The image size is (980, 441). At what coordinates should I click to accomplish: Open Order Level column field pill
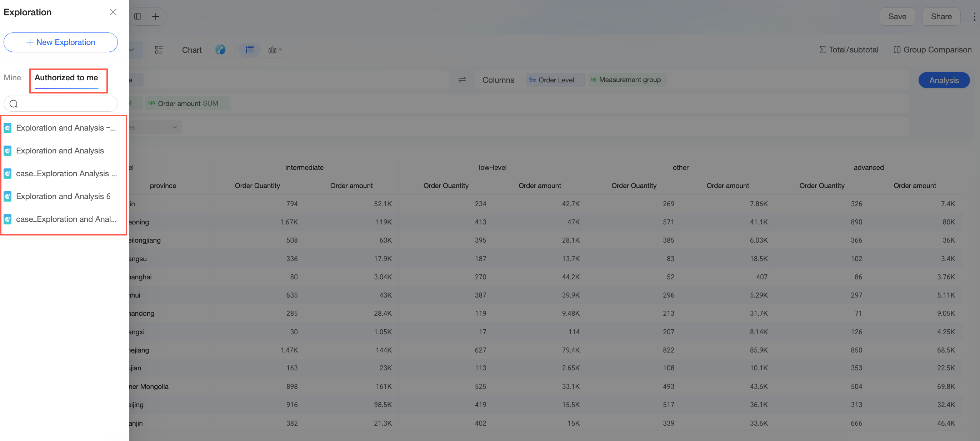click(555, 80)
